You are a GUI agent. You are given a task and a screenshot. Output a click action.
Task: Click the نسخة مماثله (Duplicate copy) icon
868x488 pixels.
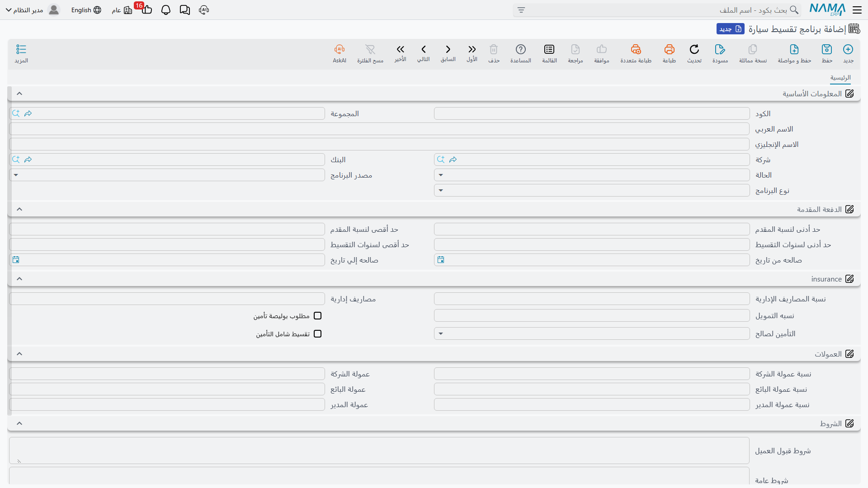click(753, 49)
